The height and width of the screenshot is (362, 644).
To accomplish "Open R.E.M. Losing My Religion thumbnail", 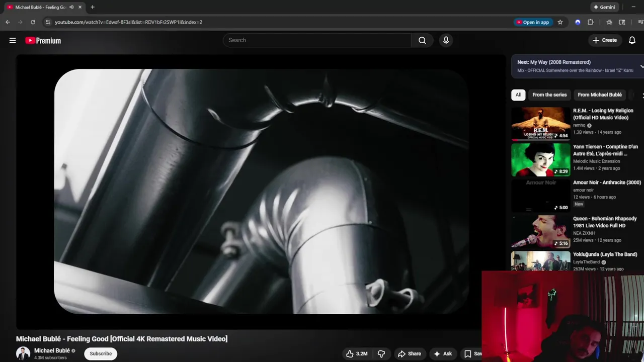I will coord(541,123).
